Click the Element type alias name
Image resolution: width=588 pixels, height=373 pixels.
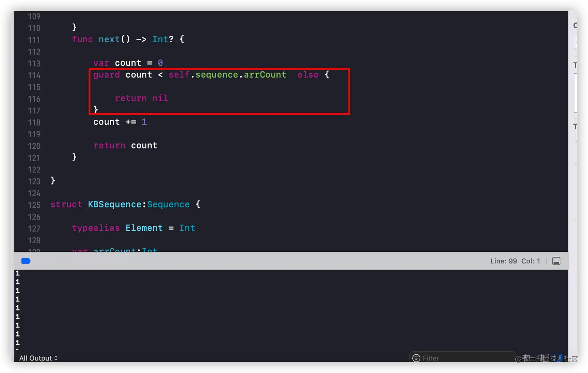pos(144,228)
